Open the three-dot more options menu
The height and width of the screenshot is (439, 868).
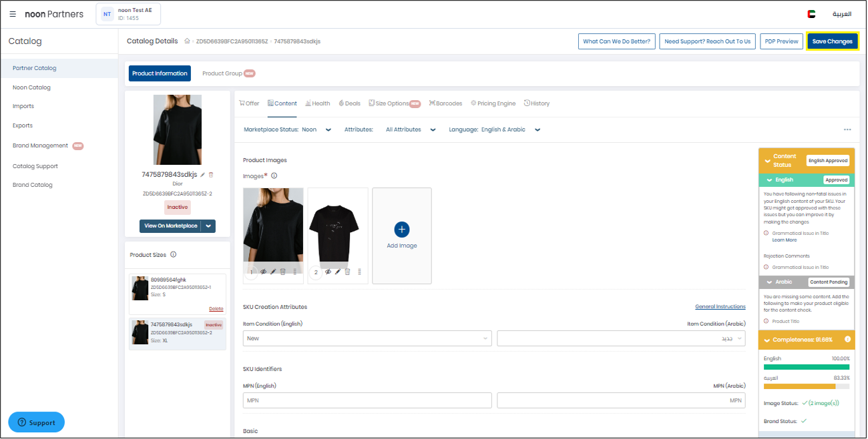(847, 130)
